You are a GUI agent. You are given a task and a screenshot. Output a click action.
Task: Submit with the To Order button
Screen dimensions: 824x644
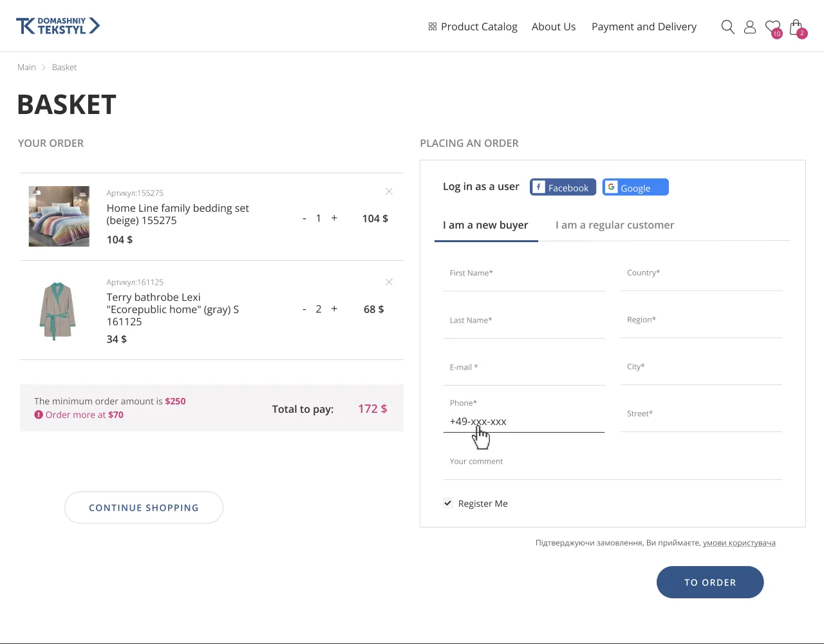coord(710,582)
